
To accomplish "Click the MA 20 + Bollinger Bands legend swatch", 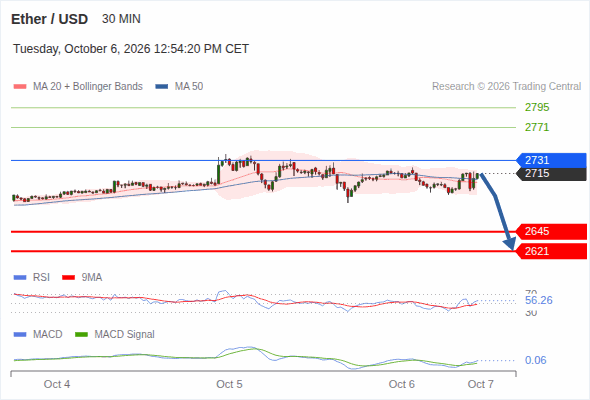I will pyautogui.click(x=20, y=87).
